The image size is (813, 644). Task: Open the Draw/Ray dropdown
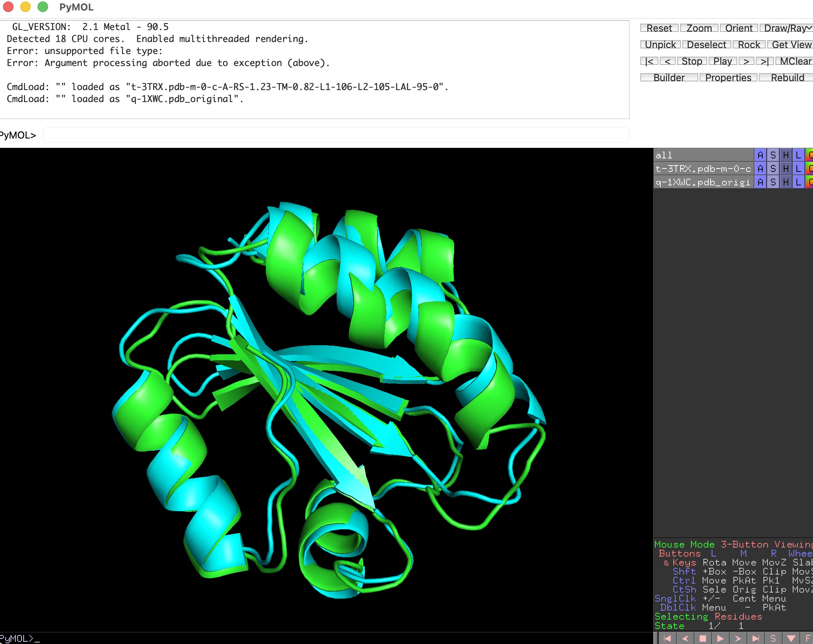pyautogui.click(x=786, y=28)
